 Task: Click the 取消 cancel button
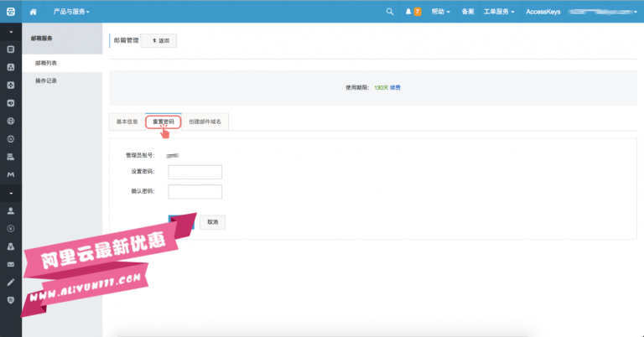pos(213,222)
